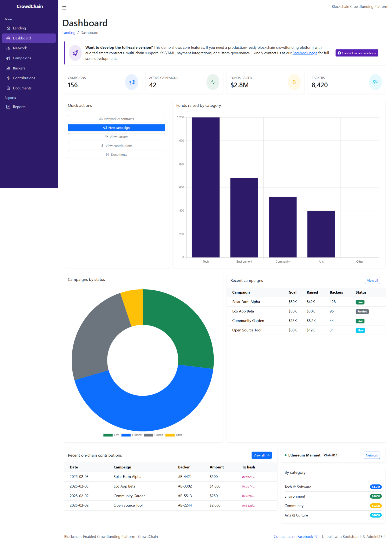Image resolution: width=392 pixels, height=543 pixels.
Task: Click the rocket icon in the demo banner
Action: coord(75,53)
